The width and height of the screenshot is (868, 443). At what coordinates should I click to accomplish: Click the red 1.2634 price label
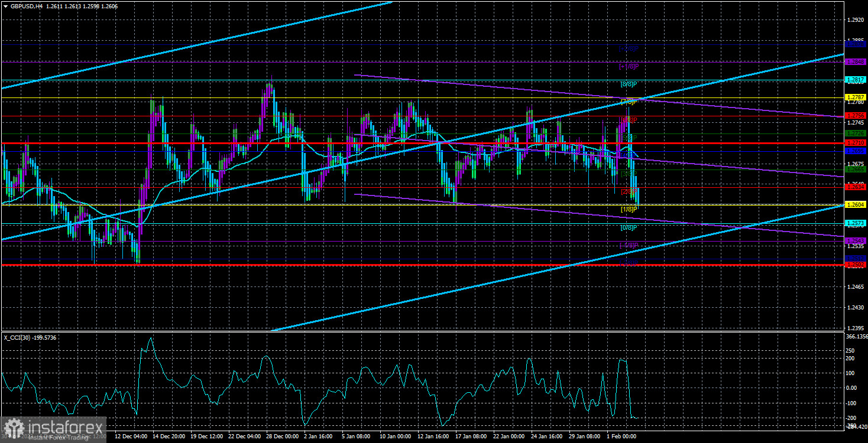[x=856, y=187]
